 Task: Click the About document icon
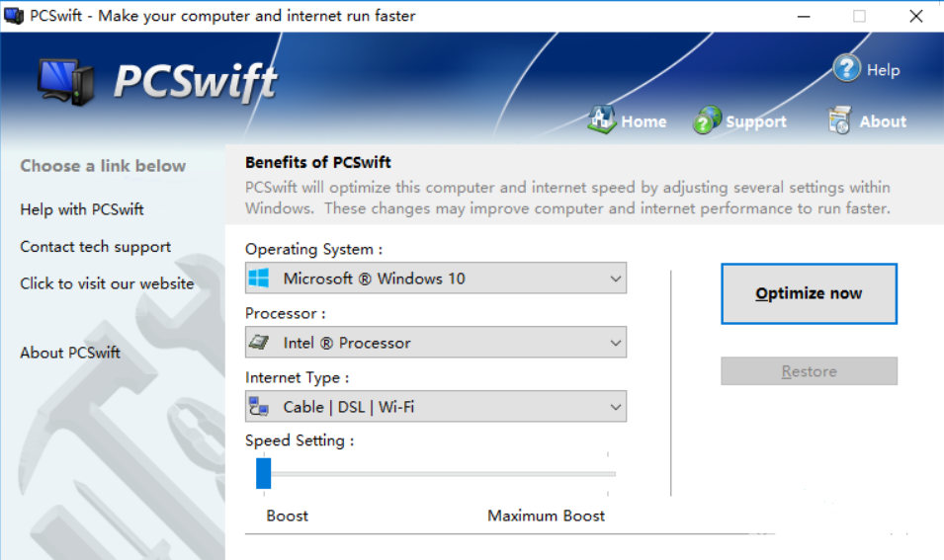839,120
